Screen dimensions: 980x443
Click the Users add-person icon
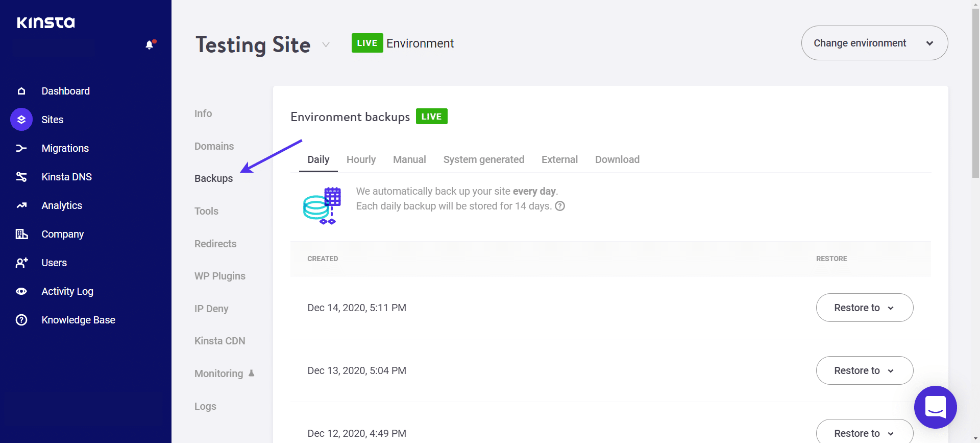(x=21, y=263)
